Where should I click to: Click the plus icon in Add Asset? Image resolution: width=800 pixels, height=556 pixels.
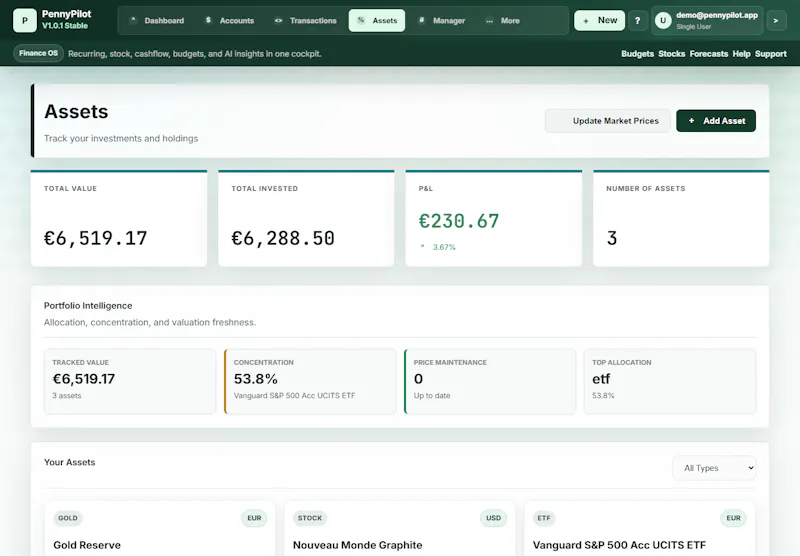(691, 121)
